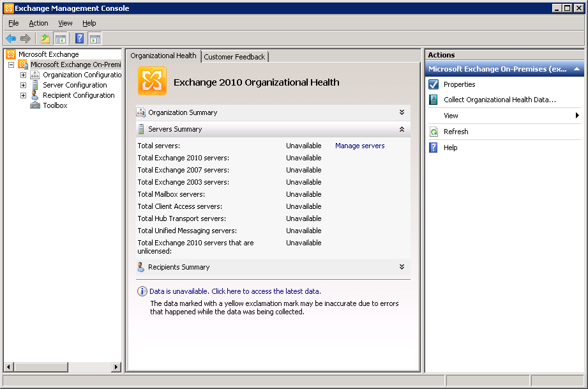
Task: Click the Recipient Configuration tree icon
Action: pos(35,95)
